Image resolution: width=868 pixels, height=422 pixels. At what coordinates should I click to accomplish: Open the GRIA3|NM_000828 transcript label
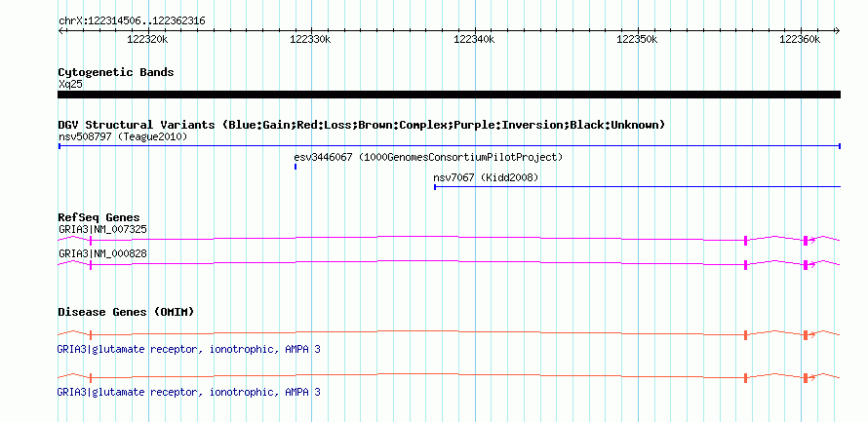pyautogui.click(x=102, y=253)
